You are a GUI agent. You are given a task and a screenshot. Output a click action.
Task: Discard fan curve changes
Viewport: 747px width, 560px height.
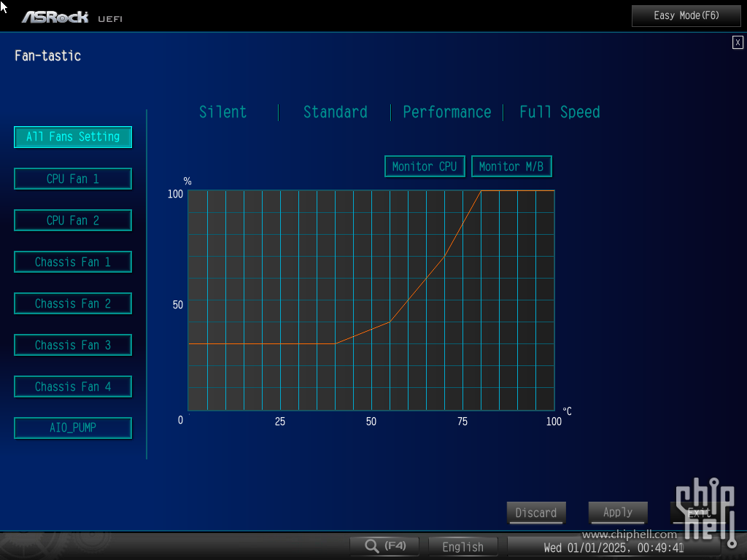pos(535,513)
